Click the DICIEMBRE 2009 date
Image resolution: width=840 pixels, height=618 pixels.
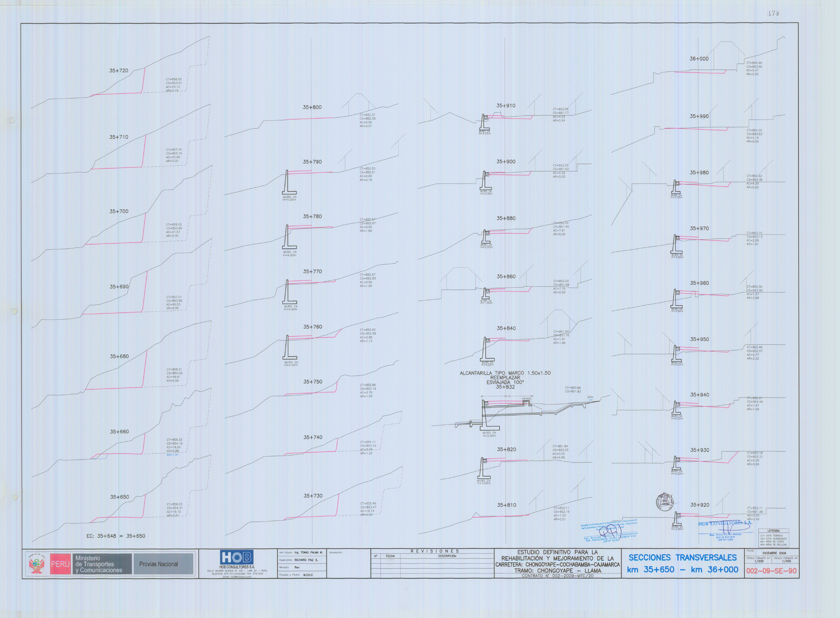point(774,553)
